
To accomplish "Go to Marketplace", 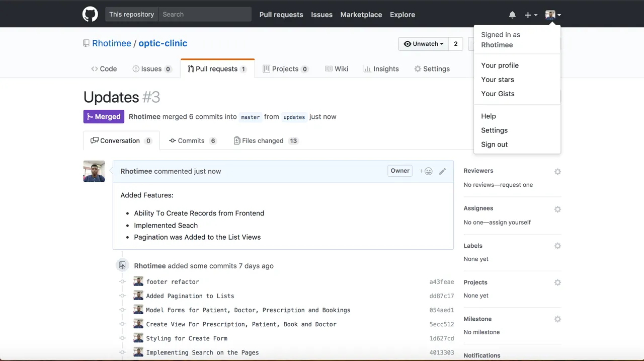I will 361,15.
